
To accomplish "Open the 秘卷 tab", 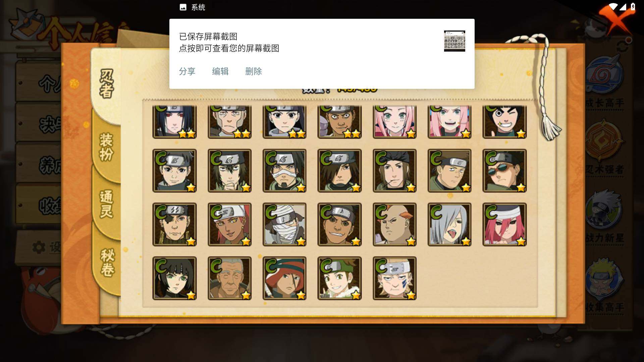I will pyautogui.click(x=107, y=262).
